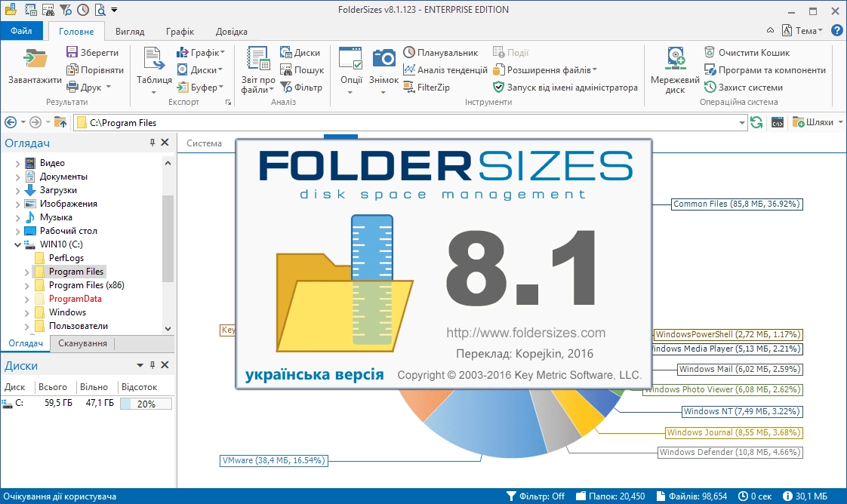Open the Пошук search tool
847x504 pixels.
click(301, 69)
